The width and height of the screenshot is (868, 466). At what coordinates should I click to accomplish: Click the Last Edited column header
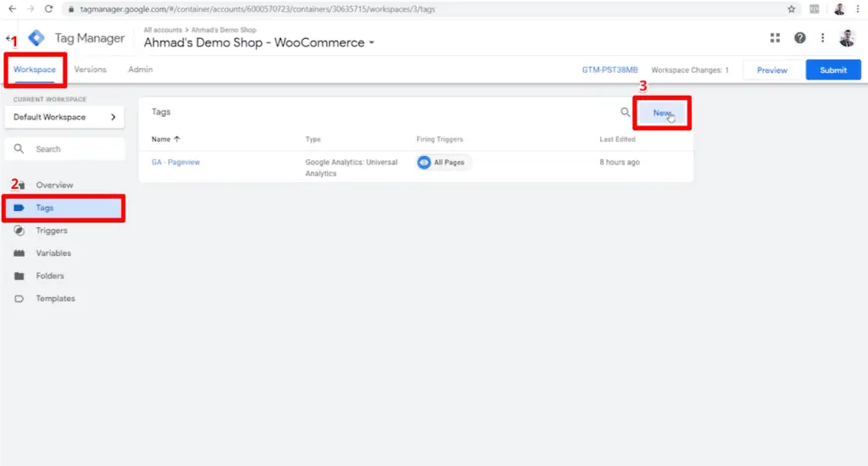(x=617, y=139)
